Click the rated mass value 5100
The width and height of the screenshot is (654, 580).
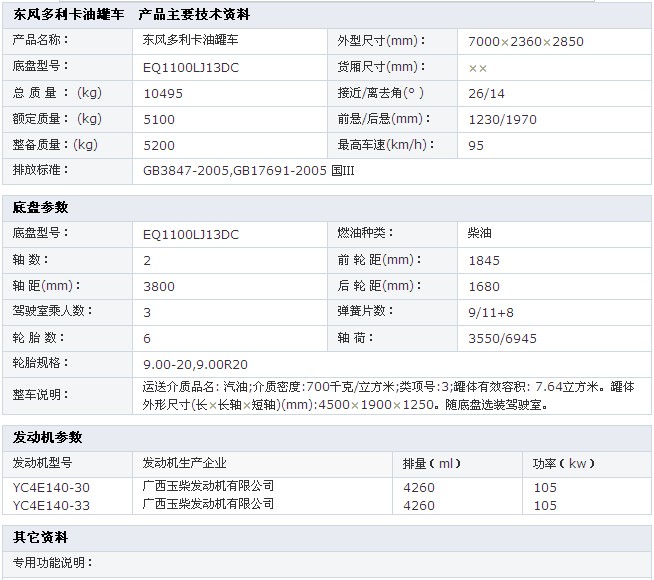[x=159, y=119]
